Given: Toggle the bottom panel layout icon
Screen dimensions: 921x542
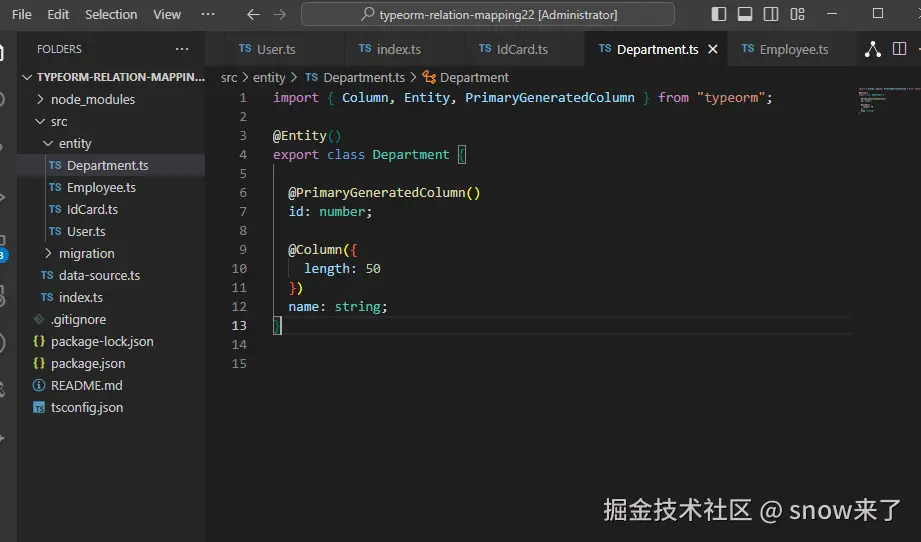Looking at the screenshot, I should click(745, 14).
